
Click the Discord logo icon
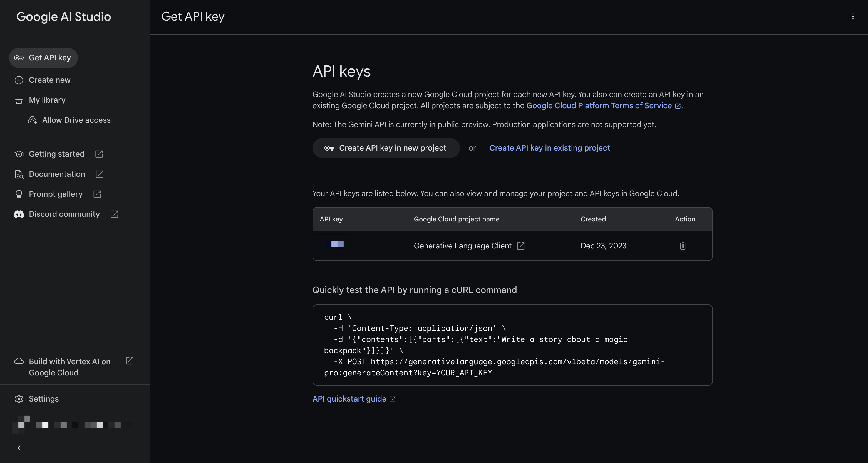click(x=19, y=214)
